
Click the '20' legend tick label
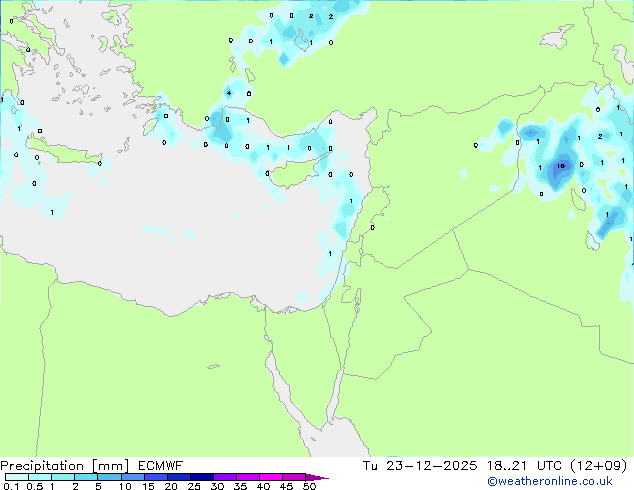pyautogui.click(x=171, y=486)
